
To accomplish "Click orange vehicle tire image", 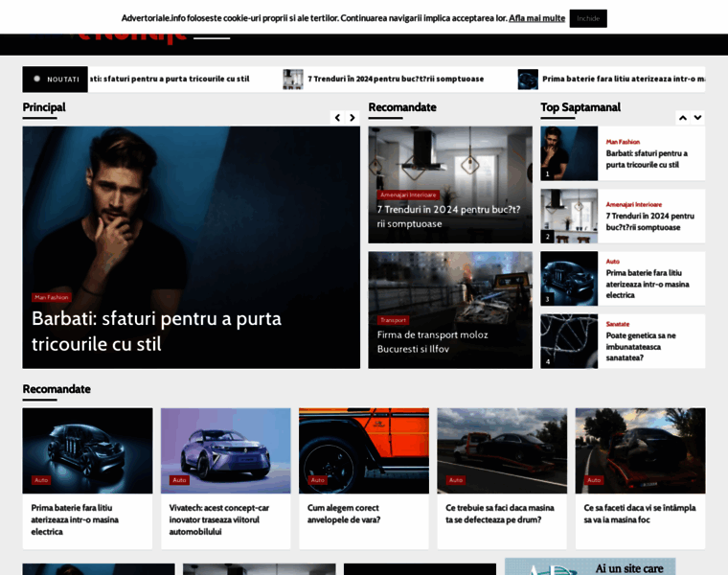I will pyautogui.click(x=364, y=450).
